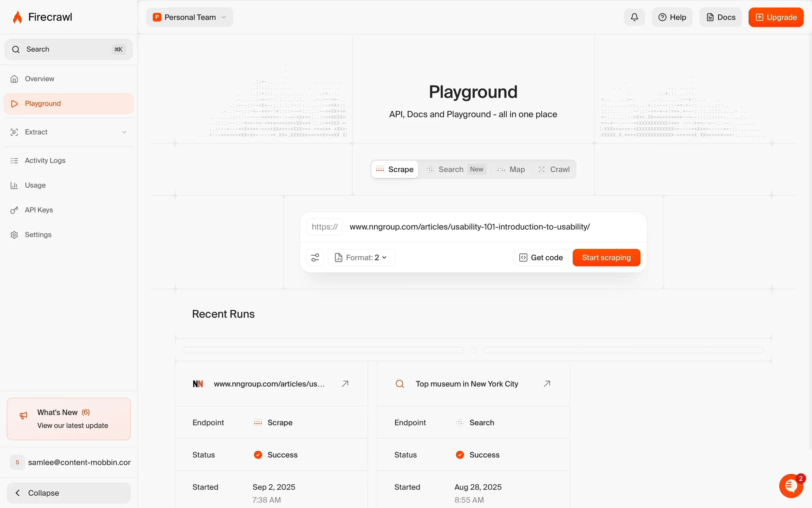Viewport: 812px width, 508px height.
Task: Click the Upgrade button
Action: [x=776, y=17]
